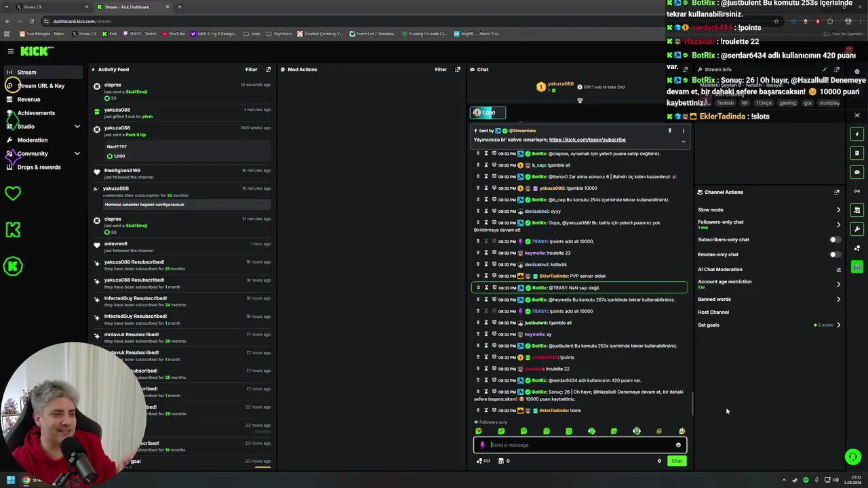Click the Kick logo in the header
Image resolution: width=868 pixels, height=488 pixels.
coord(37,51)
